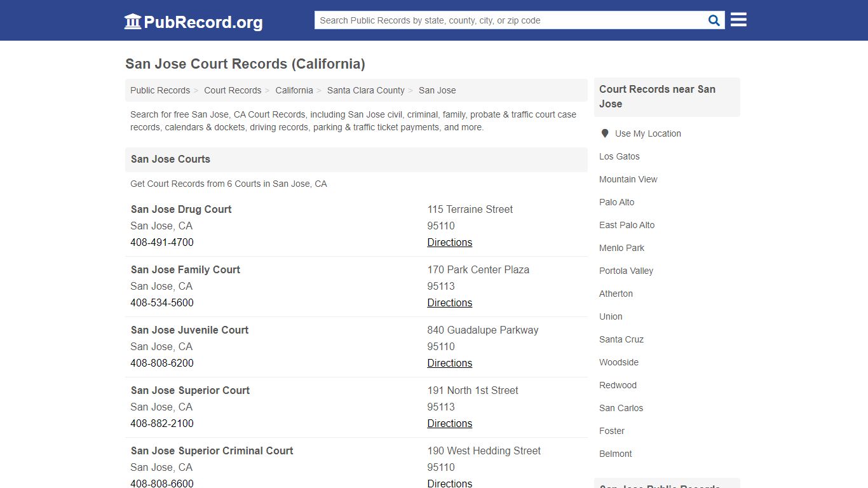This screenshot has height=488, width=868.
Task: Go to Public Records breadcrumb
Action: click(160, 90)
